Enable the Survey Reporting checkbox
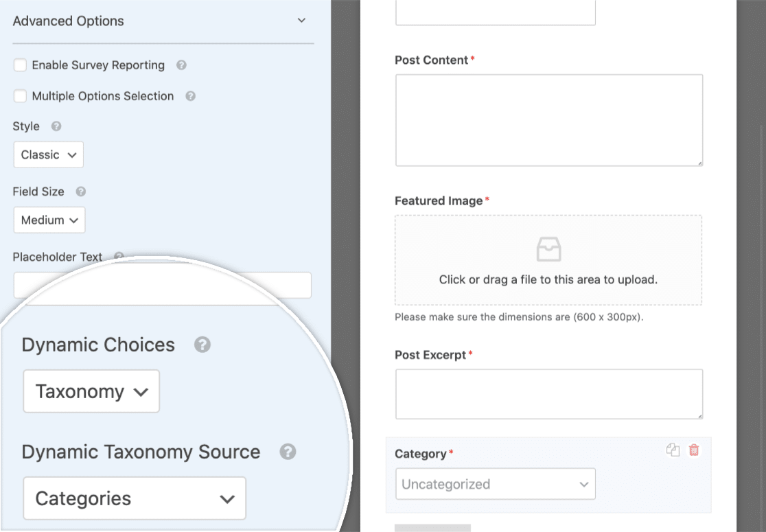Viewport: 766px width, 532px height. [20, 65]
